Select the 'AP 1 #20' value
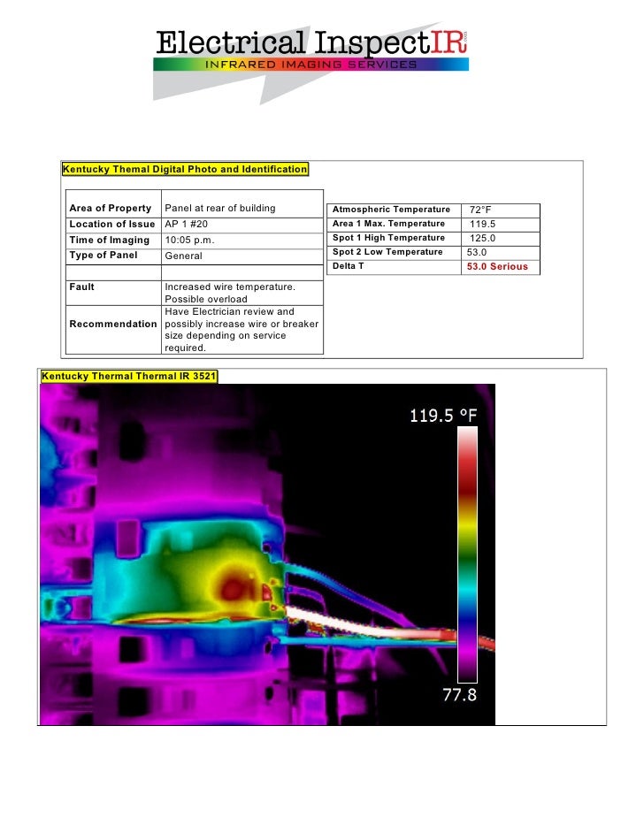This screenshot has height=833, width=644. [186, 225]
